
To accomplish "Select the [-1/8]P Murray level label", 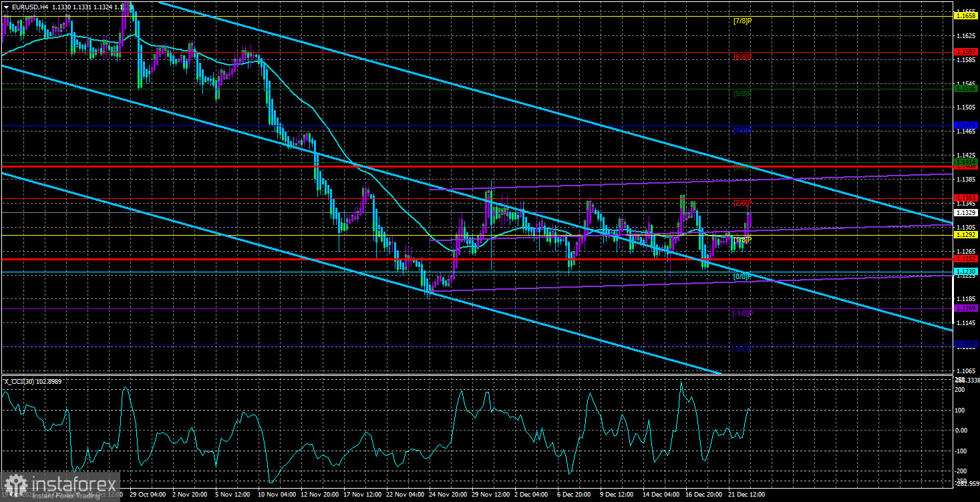I will (x=742, y=313).
